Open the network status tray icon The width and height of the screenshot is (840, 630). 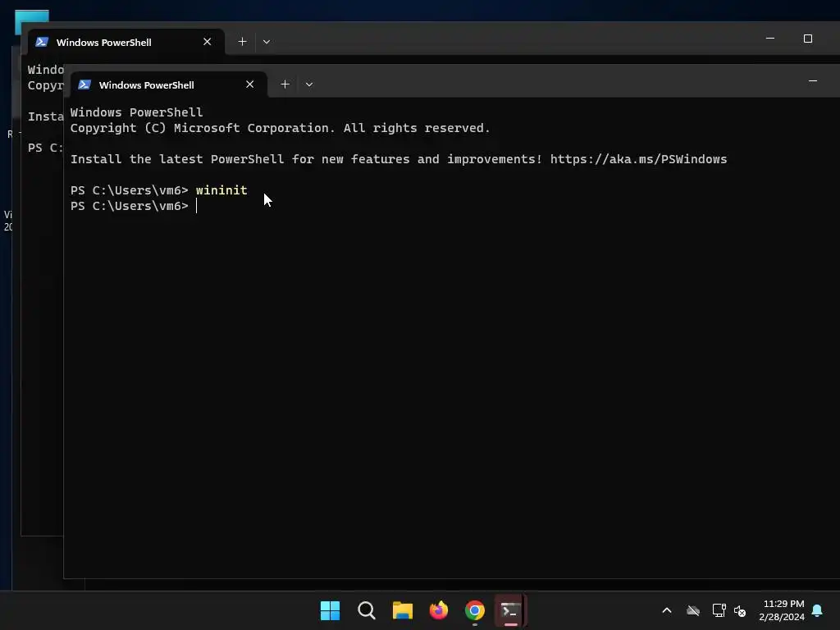coord(719,610)
